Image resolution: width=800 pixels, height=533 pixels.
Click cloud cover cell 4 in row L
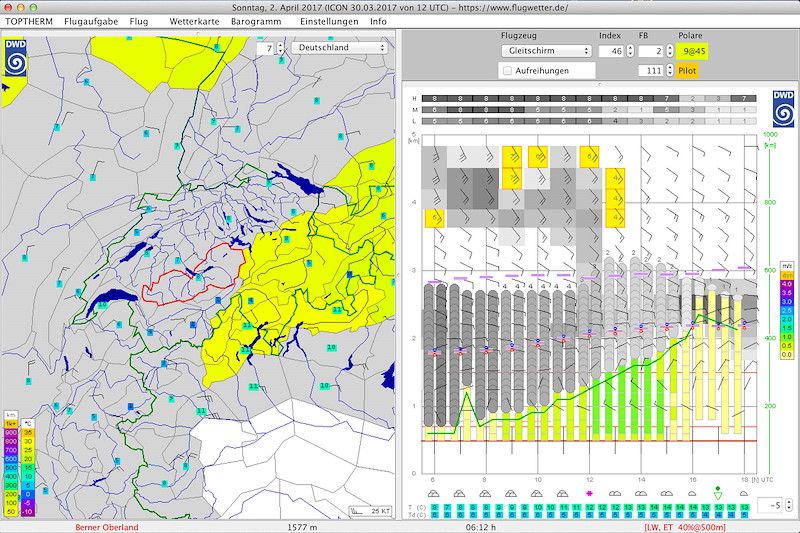615,121
